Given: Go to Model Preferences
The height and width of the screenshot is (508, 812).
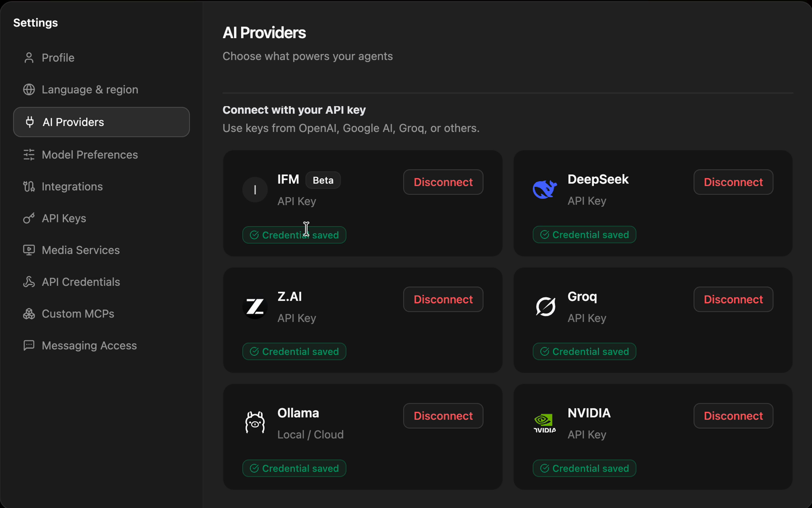Looking at the screenshot, I should coord(101,154).
